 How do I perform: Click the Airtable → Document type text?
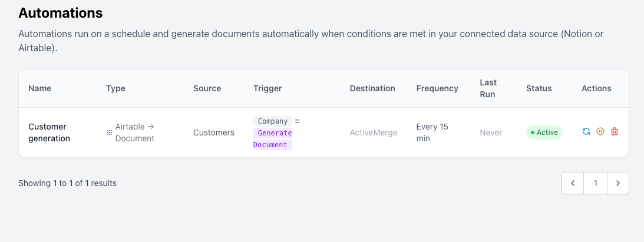(135, 132)
